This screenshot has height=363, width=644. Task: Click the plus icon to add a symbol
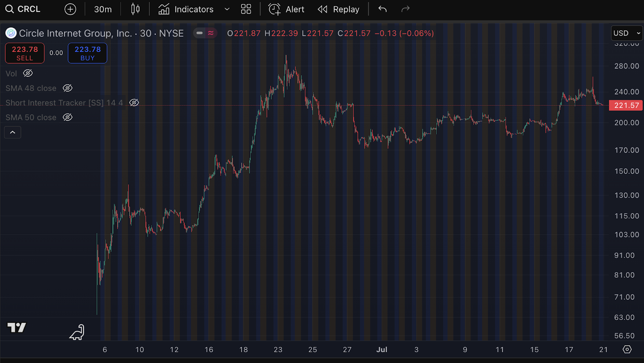[70, 9]
